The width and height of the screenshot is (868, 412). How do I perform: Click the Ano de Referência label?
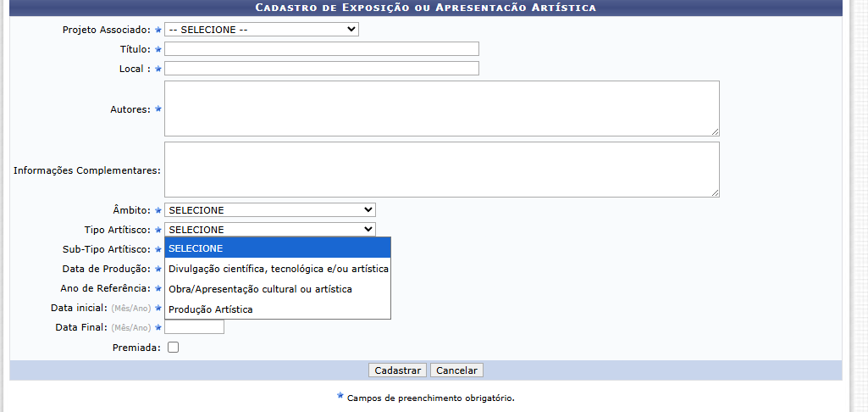tap(106, 288)
